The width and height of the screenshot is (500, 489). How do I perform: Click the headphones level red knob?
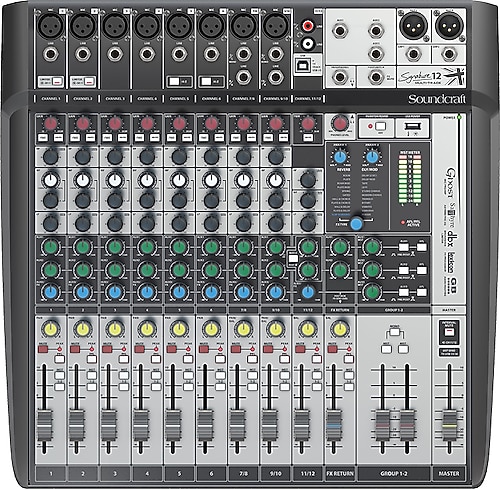[x=340, y=123]
